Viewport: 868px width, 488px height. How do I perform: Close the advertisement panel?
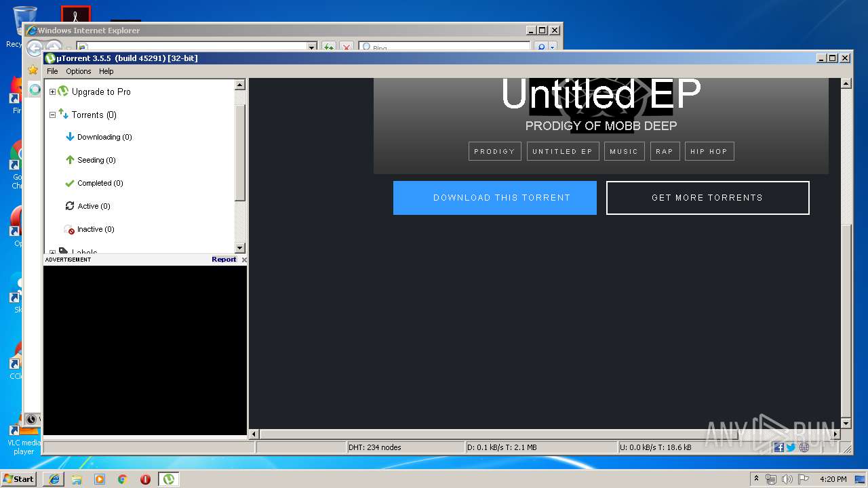(x=244, y=260)
